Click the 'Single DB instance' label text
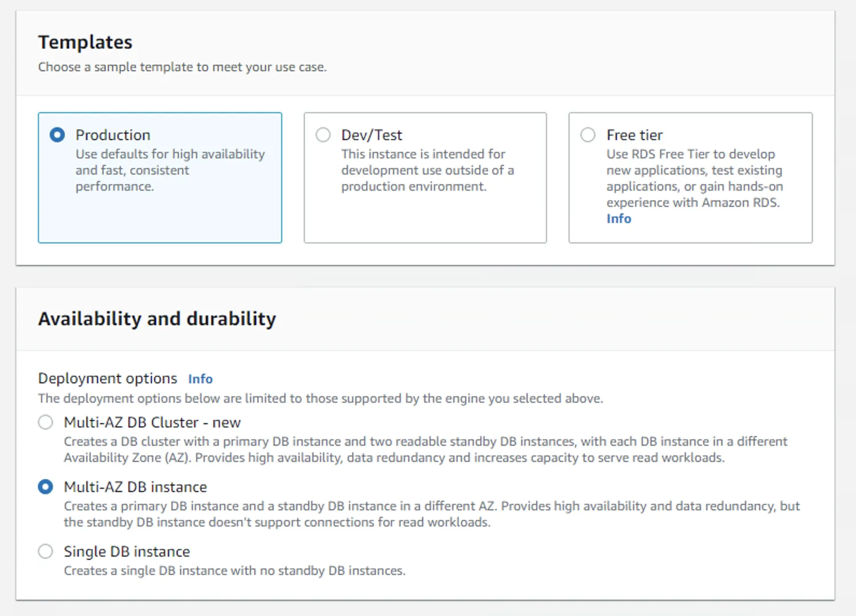The height and width of the screenshot is (616, 856). 127,552
